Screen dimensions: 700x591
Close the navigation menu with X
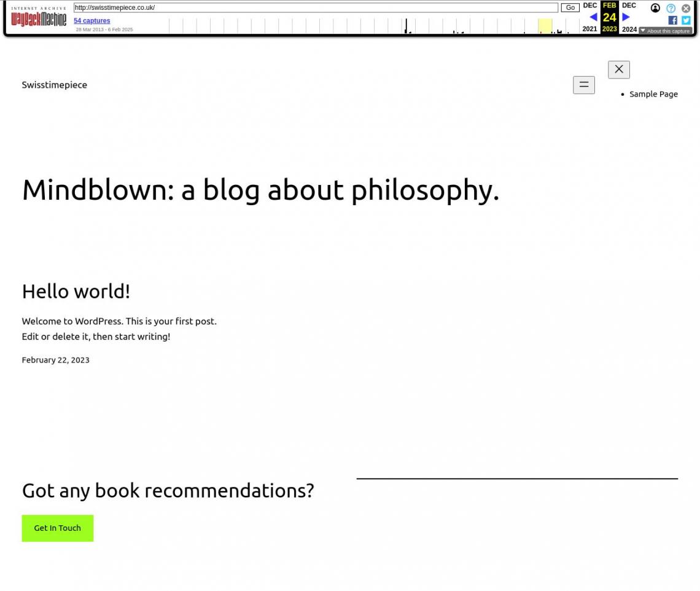(618, 69)
